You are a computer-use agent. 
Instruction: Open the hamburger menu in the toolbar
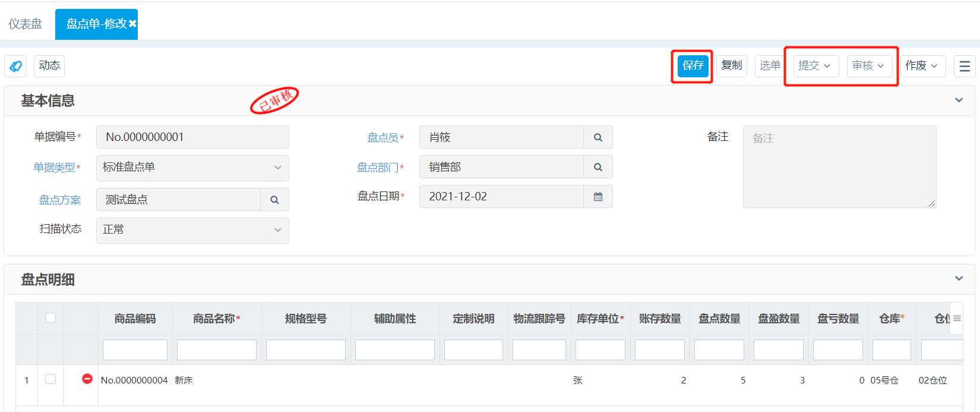point(965,66)
